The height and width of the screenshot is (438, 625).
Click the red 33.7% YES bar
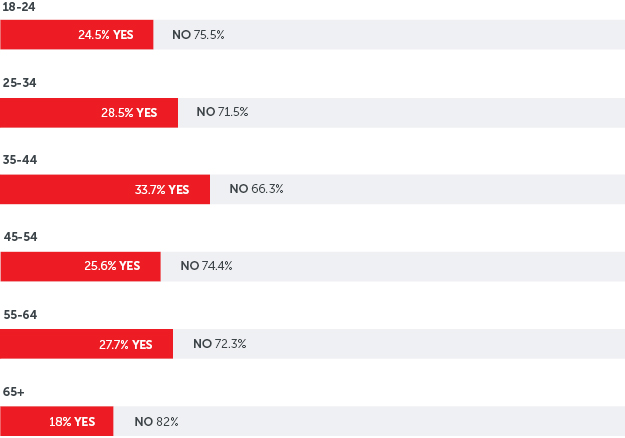point(105,189)
